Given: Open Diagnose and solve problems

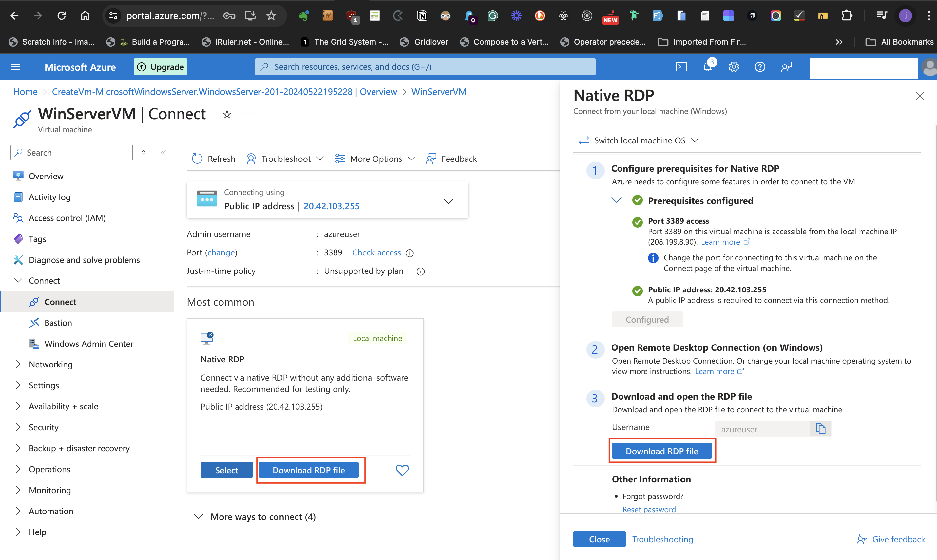Looking at the screenshot, I should pyautogui.click(x=84, y=260).
